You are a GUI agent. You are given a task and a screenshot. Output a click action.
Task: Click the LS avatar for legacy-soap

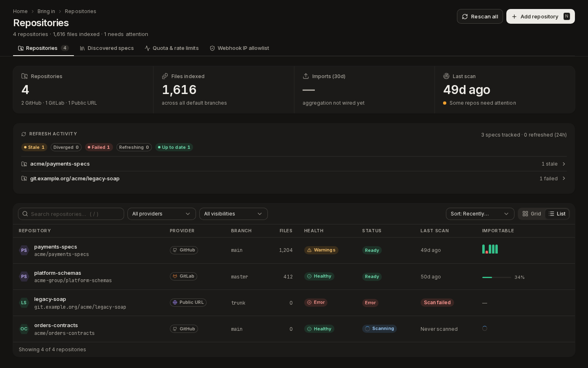pos(24,303)
